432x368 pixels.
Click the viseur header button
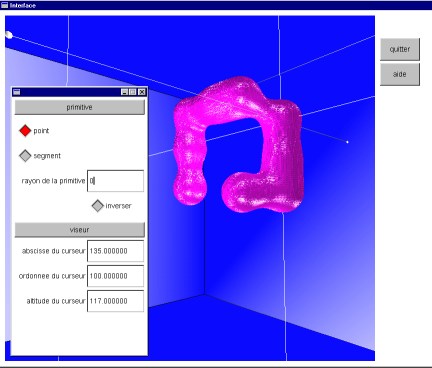(x=80, y=230)
